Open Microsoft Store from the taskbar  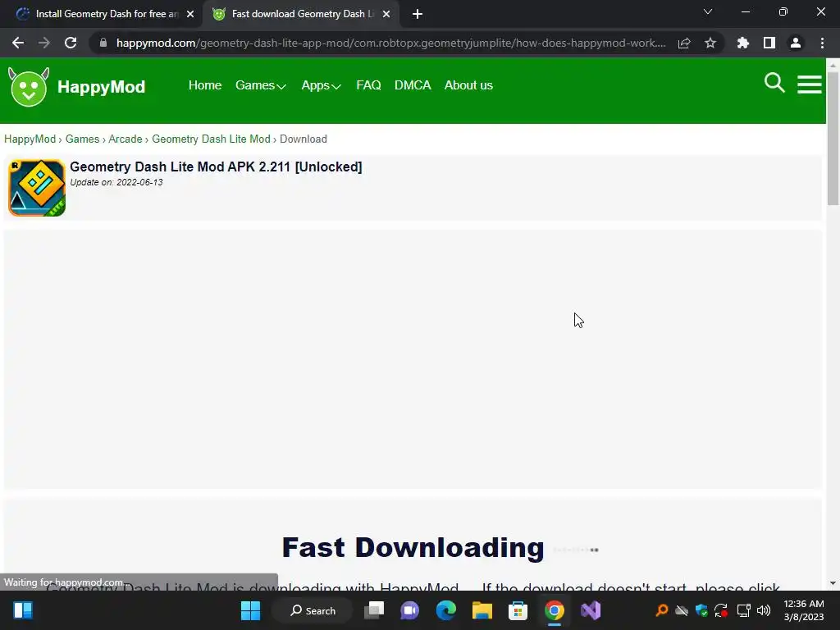pyautogui.click(x=518, y=610)
